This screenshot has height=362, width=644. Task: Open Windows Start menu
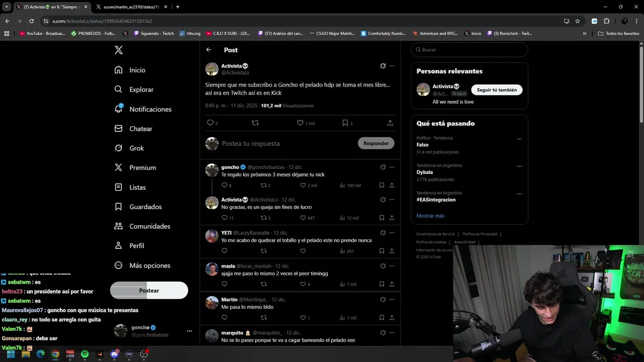click(11, 354)
